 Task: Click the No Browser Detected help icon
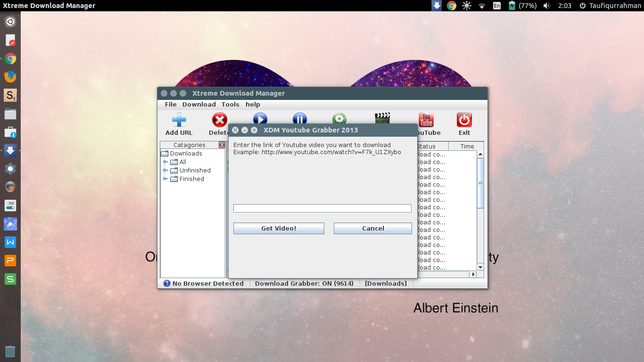tap(167, 283)
